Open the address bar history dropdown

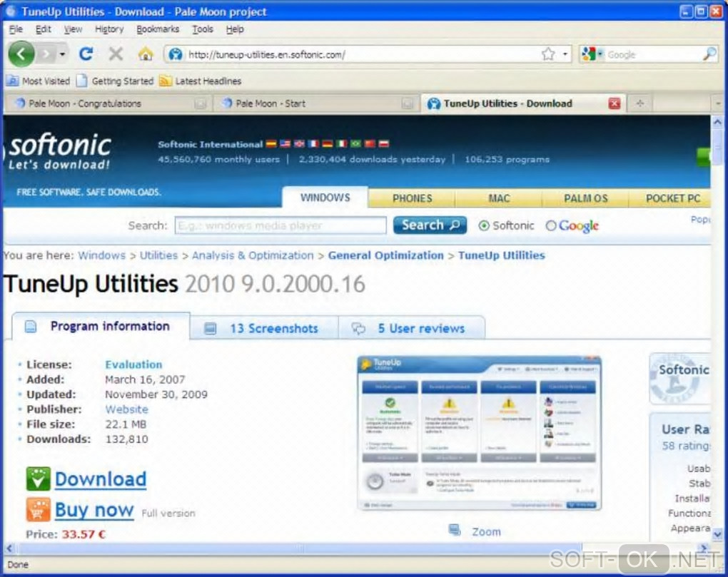point(565,54)
